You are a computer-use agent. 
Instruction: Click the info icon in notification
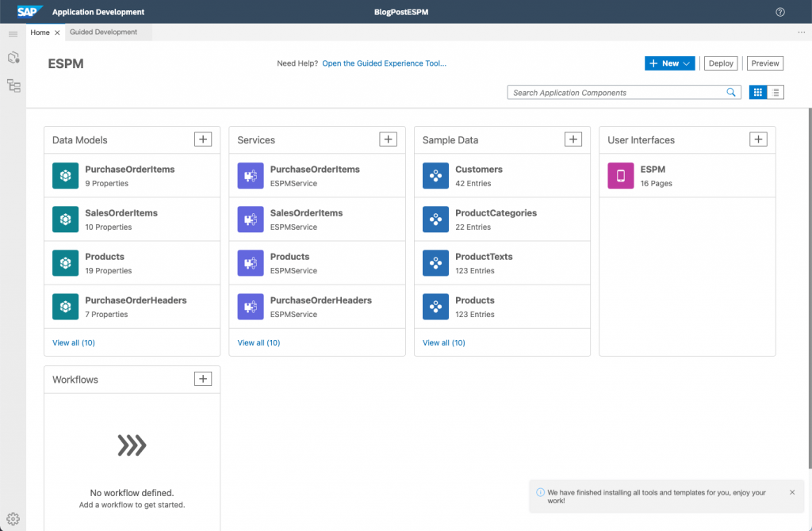540,492
